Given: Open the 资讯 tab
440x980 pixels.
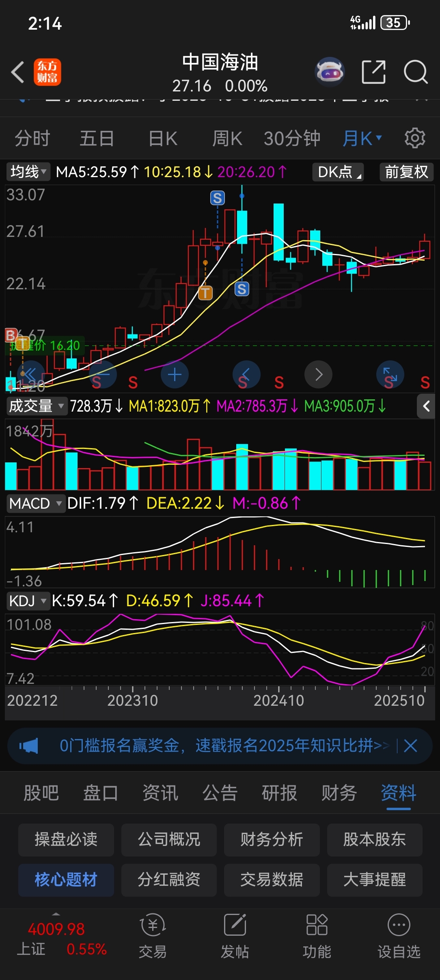Looking at the screenshot, I should click(160, 793).
